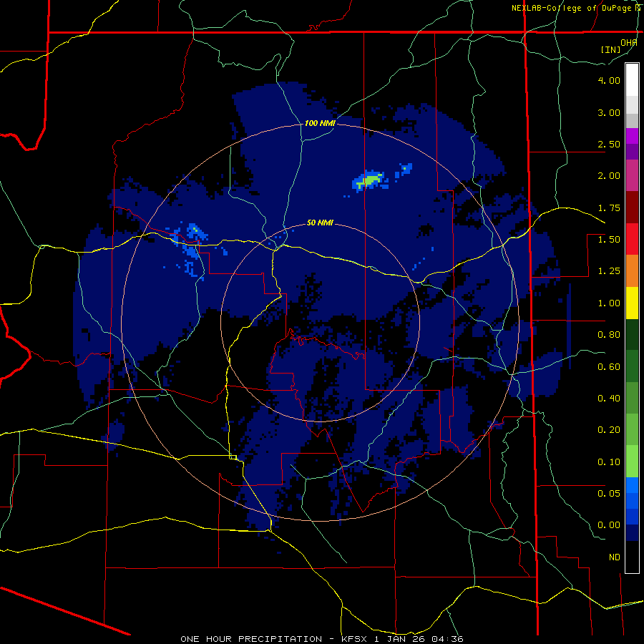Image resolution: width=644 pixels, height=644 pixels.
Task: Click the 1.25 legend value
Action: pos(609,271)
